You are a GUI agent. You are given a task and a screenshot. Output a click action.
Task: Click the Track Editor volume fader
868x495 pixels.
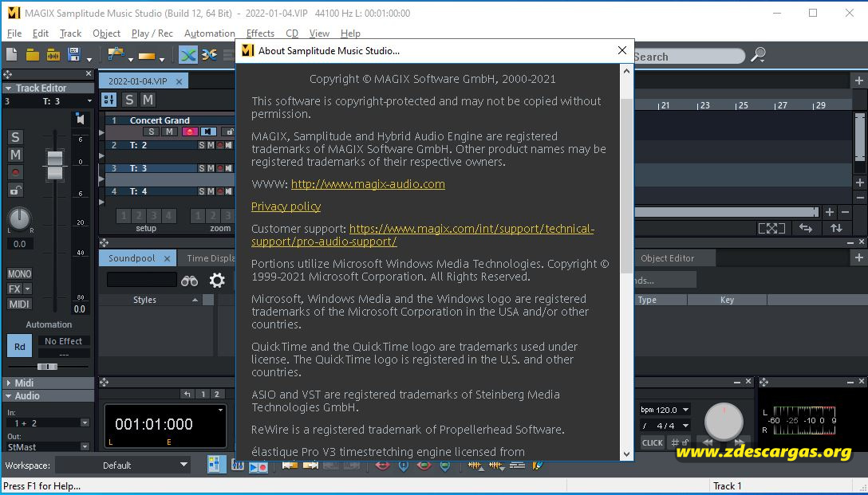[x=55, y=165]
